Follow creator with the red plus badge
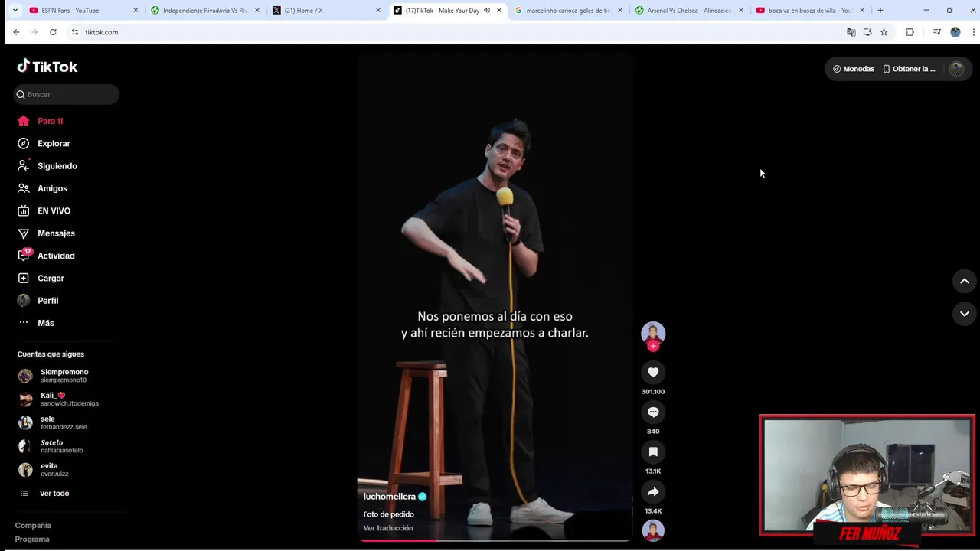980x551 pixels. 653,346
